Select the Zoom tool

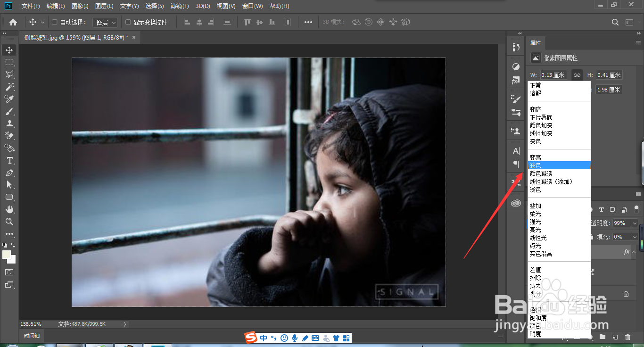[x=9, y=222]
